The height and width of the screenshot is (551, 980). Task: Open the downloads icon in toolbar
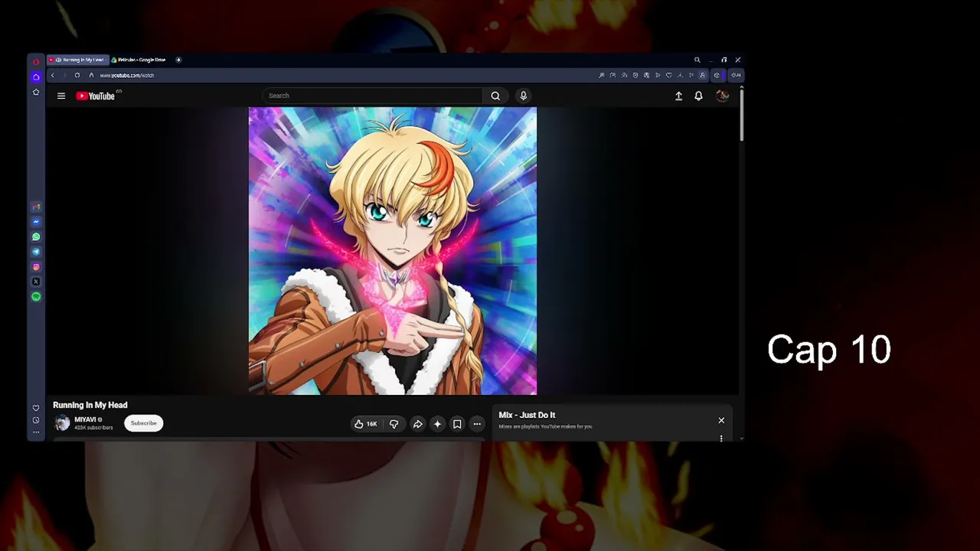680,75
